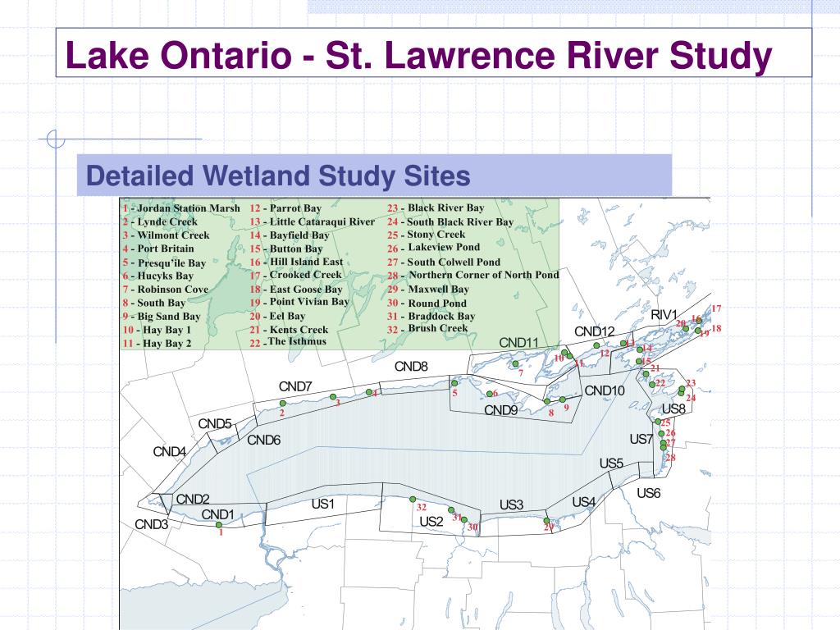Click legend entry '6 - Hucyks Bay'
Viewport: 840px width, 630px height.
tap(157, 276)
